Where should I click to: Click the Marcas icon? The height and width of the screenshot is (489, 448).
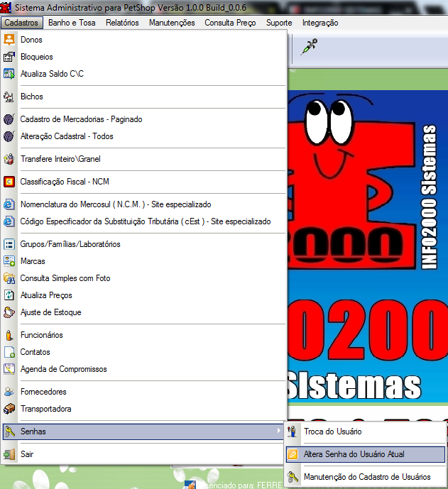tap(9, 261)
